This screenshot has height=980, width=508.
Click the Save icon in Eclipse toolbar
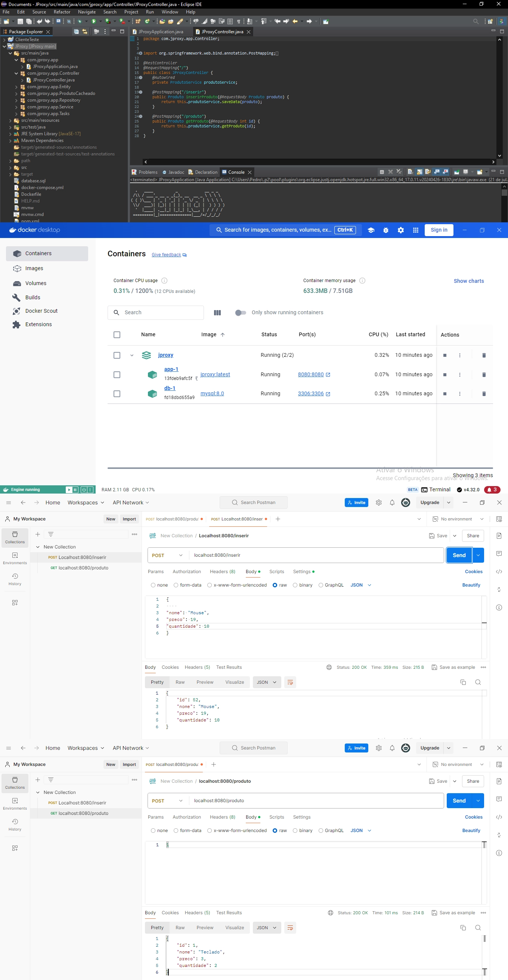coord(21,21)
